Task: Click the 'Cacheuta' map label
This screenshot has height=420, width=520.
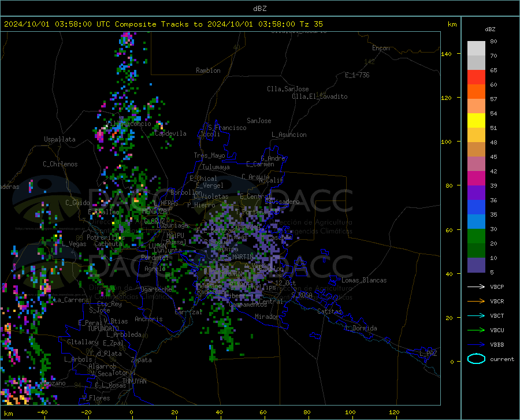Action: coord(108,244)
